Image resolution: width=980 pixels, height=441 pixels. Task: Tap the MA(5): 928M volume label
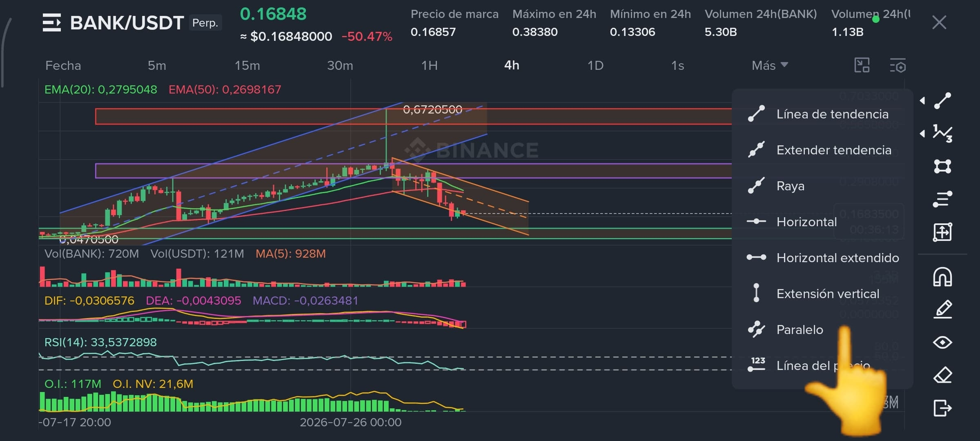point(290,254)
